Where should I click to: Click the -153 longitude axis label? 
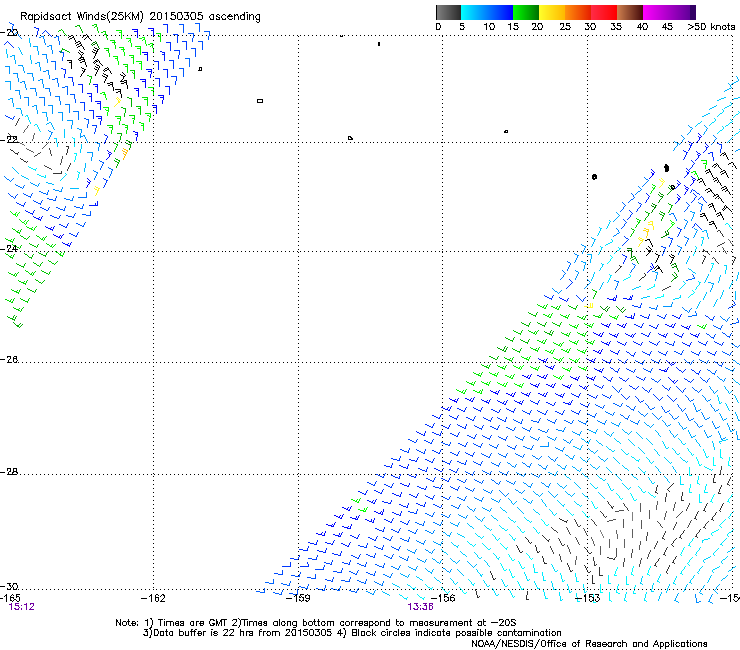point(588,599)
